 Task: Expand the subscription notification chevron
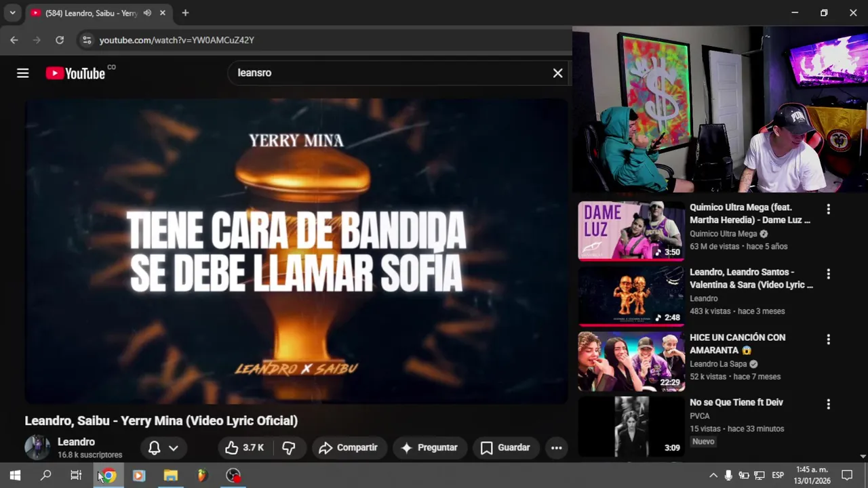coord(174,448)
